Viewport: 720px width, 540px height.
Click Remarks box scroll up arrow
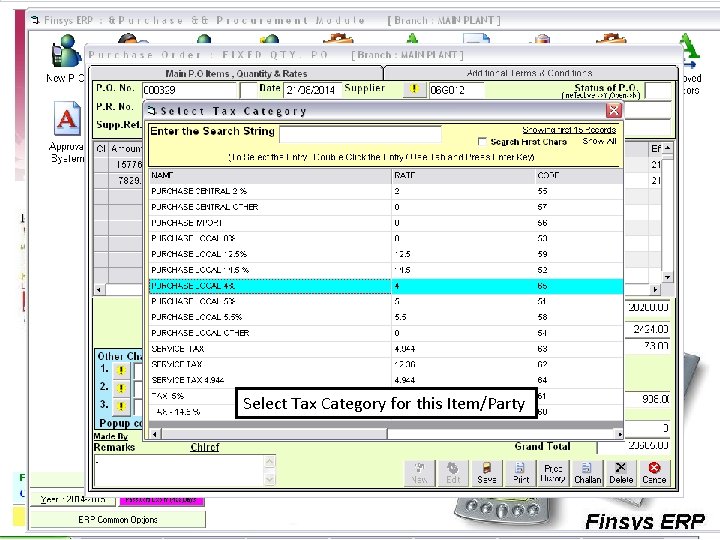pos(270,461)
